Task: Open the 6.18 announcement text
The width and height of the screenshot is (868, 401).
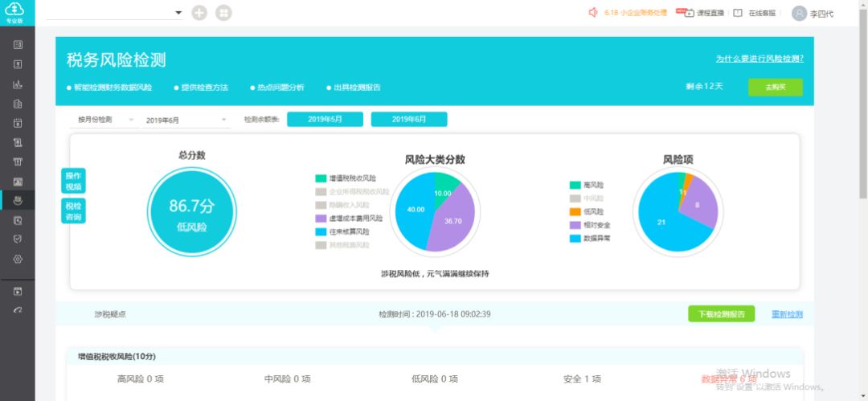Action: pos(636,12)
